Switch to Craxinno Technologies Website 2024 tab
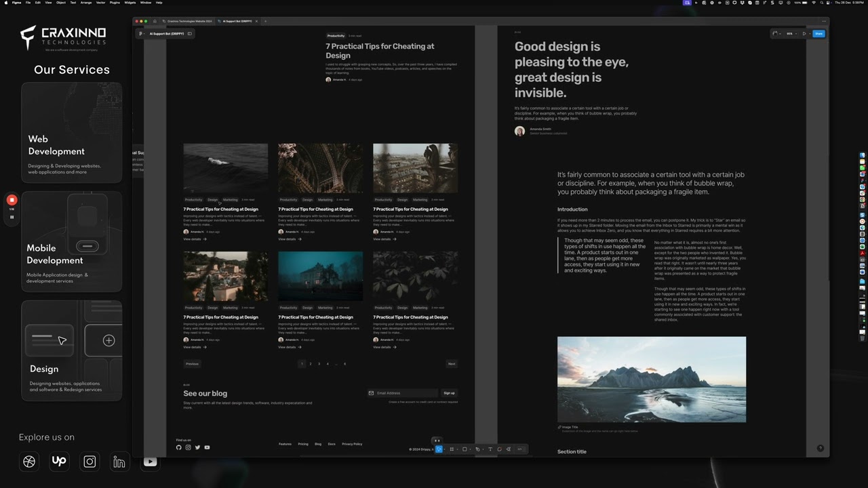The height and width of the screenshot is (488, 868). [187, 21]
